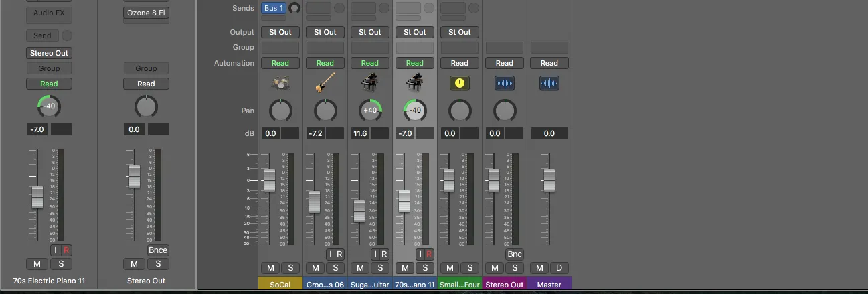Click the volume fader on Suga...uitar channel
868x294 pixels.
click(359, 211)
